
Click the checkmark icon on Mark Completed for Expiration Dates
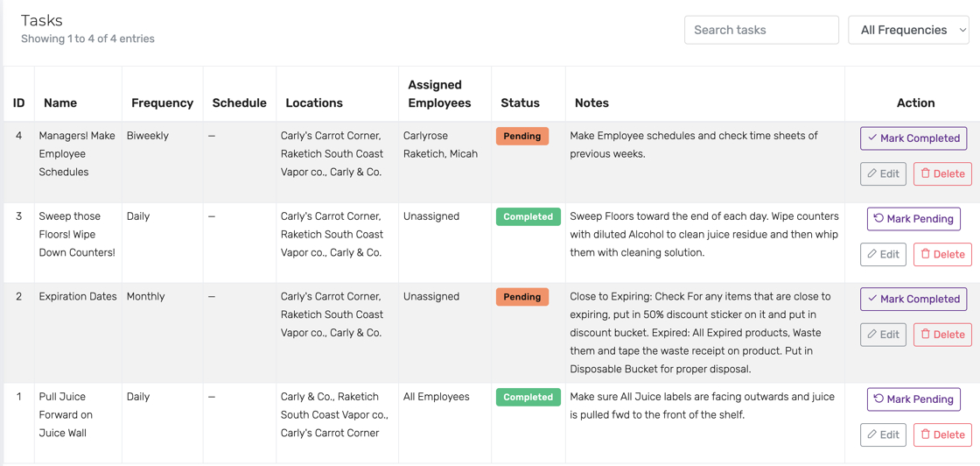[x=873, y=299]
